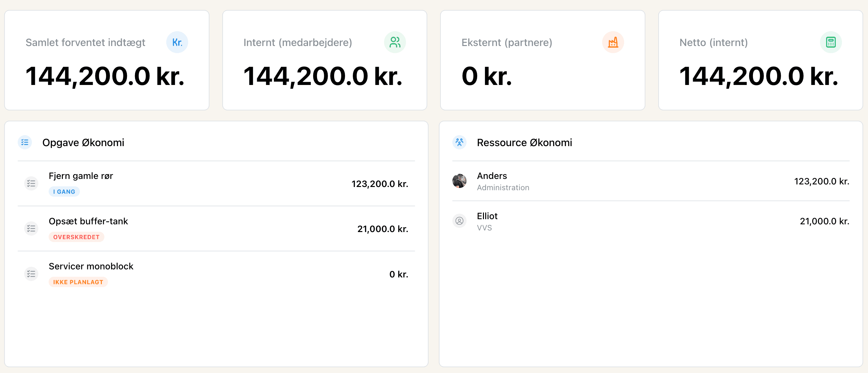Select the Servicer monoblock task
The width and height of the screenshot is (868, 373).
[91, 266]
